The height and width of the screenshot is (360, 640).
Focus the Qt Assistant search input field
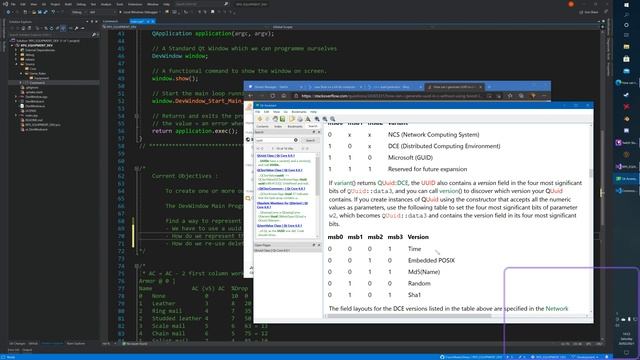(276, 140)
